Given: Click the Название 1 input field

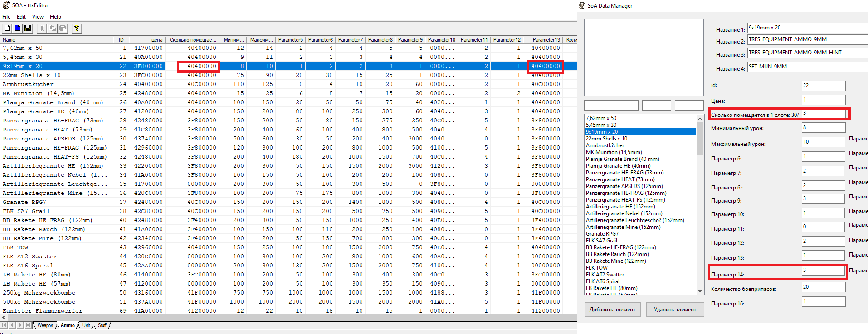Looking at the screenshot, I should [807, 28].
